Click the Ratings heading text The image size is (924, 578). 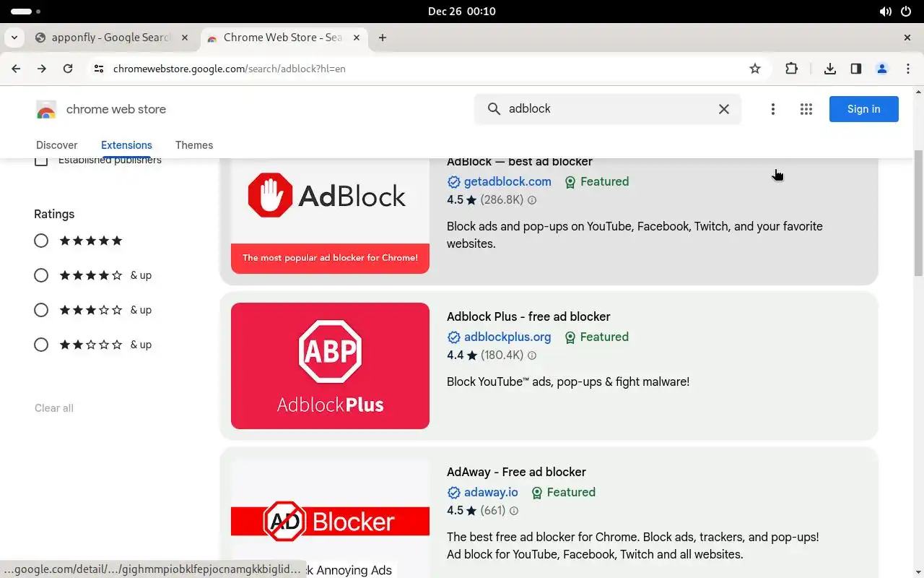coord(54,215)
